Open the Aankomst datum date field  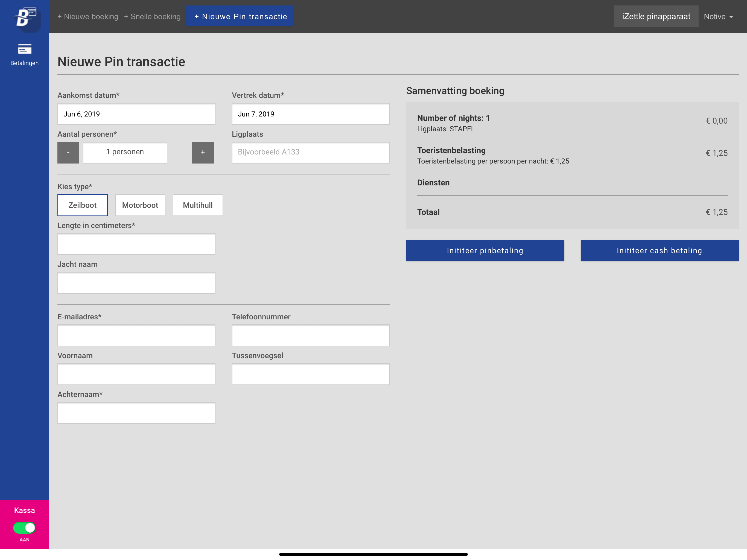point(136,114)
